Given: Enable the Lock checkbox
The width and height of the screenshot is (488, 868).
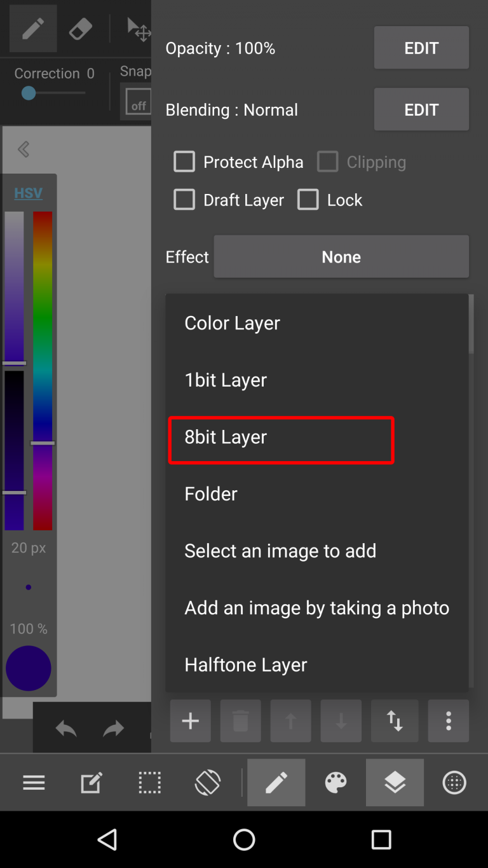Looking at the screenshot, I should [308, 200].
